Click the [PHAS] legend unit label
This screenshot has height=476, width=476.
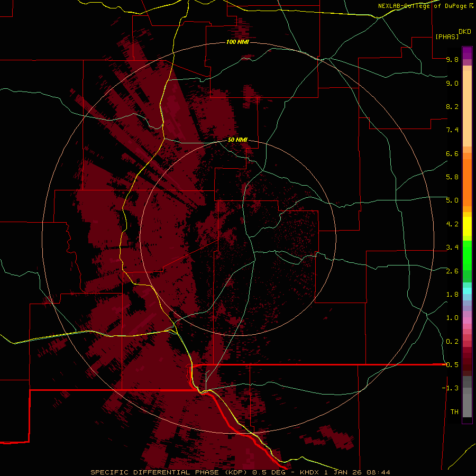[x=447, y=37]
